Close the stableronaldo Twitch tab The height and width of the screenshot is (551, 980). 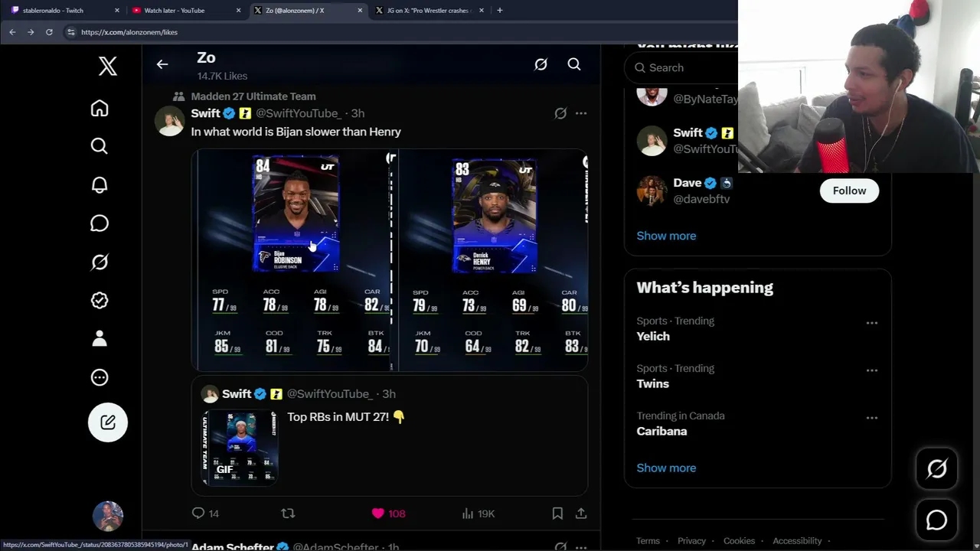point(117,11)
